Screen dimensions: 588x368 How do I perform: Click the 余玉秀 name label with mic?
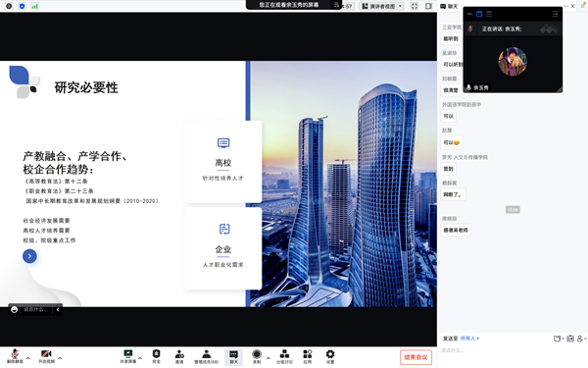477,87
